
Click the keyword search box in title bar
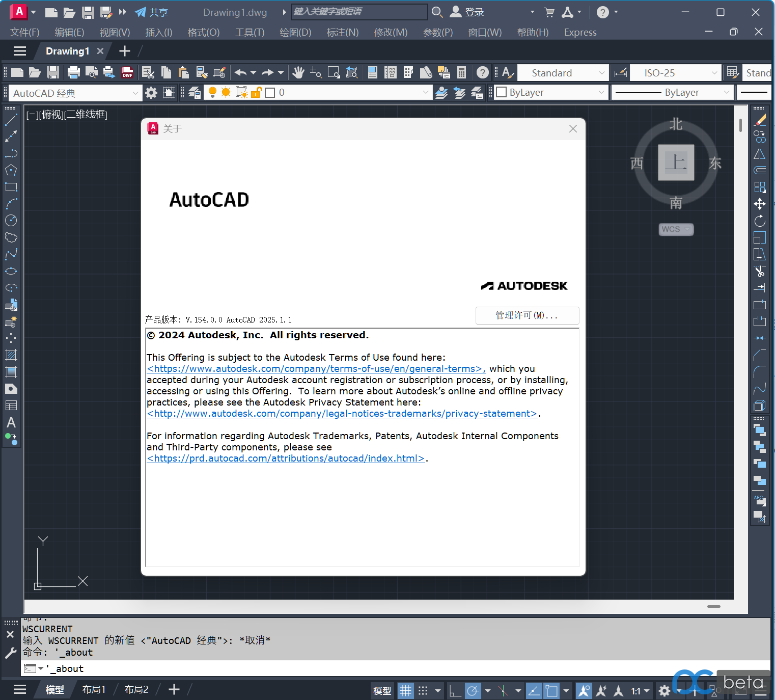pos(359,12)
